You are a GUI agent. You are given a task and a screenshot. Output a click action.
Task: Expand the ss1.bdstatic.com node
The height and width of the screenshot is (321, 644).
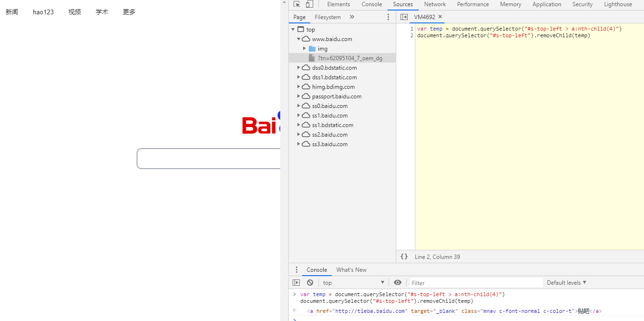[299, 125]
